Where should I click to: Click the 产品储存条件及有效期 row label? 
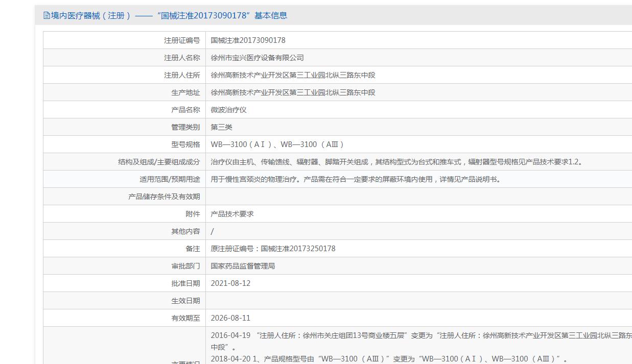click(x=164, y=197)
